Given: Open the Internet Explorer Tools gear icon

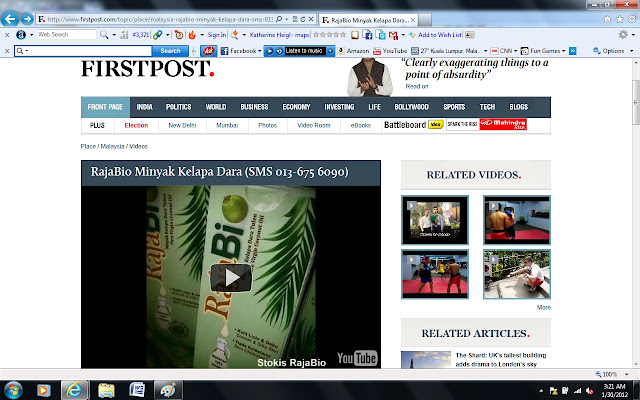Looking at the screenshot, I should [632, 19].
